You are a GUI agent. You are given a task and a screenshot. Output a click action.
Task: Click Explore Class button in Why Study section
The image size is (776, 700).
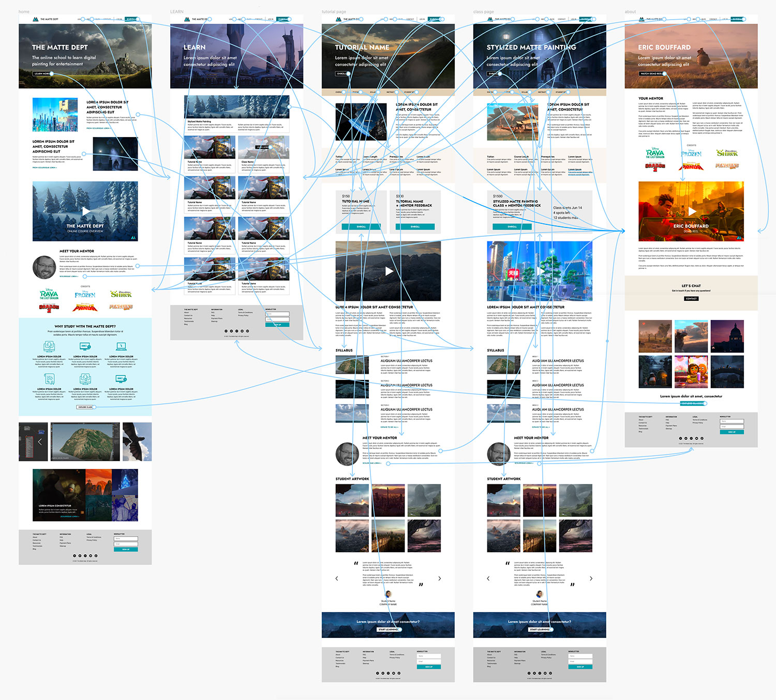tap(85, 407)
